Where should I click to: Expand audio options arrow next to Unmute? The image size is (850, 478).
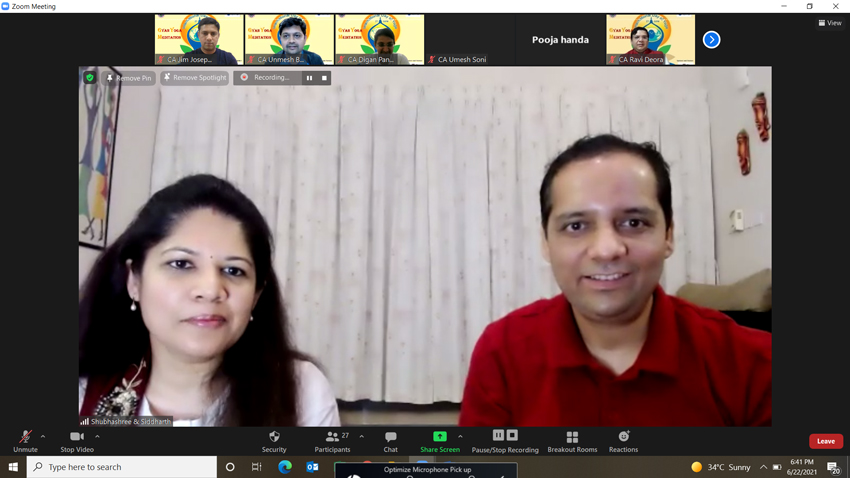coord(43,436)
